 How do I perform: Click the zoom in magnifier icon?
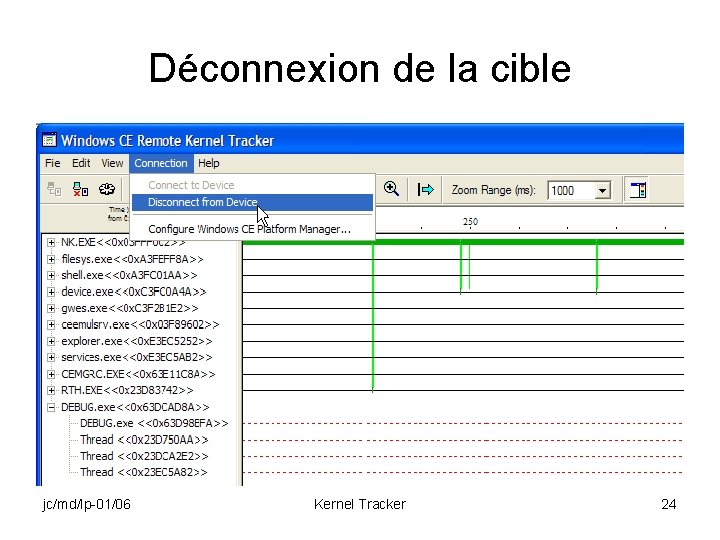pos(391,189)
